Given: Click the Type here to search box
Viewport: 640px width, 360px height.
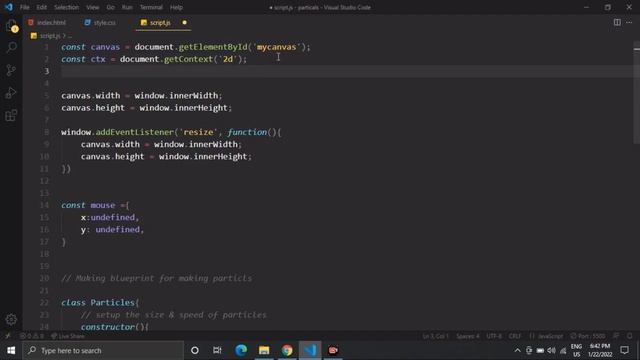Looking at the screenshot, I should point(103,350).
